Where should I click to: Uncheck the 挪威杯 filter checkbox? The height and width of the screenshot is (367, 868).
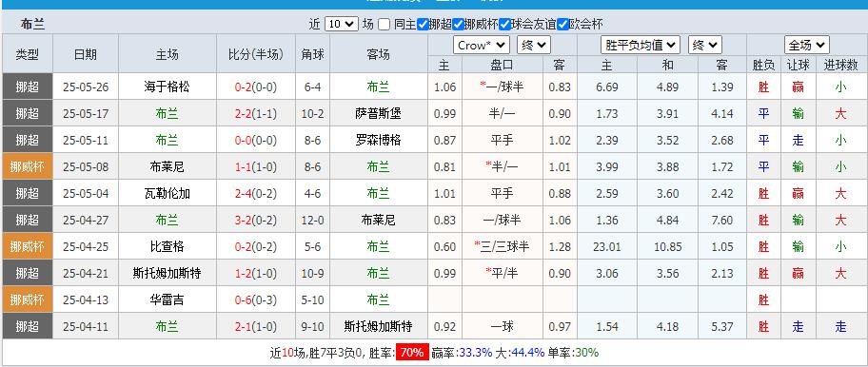click(458, 25)
